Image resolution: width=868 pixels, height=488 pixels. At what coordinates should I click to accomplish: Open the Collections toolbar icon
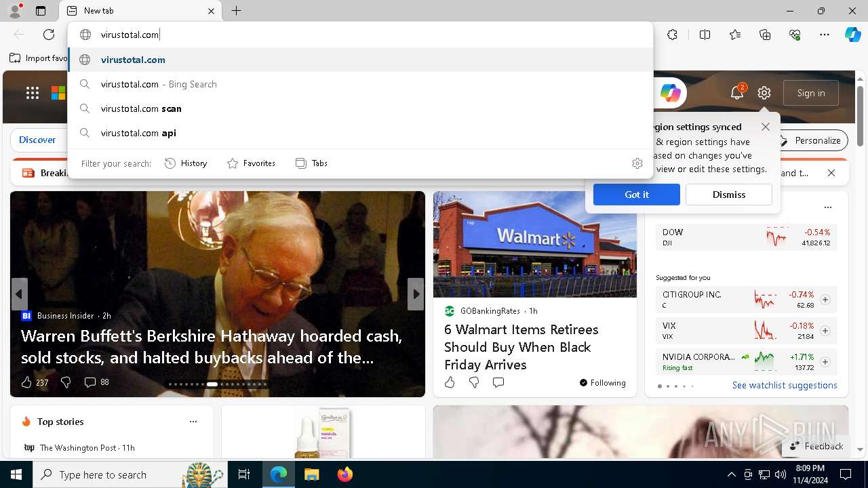[x=765, y=35]
